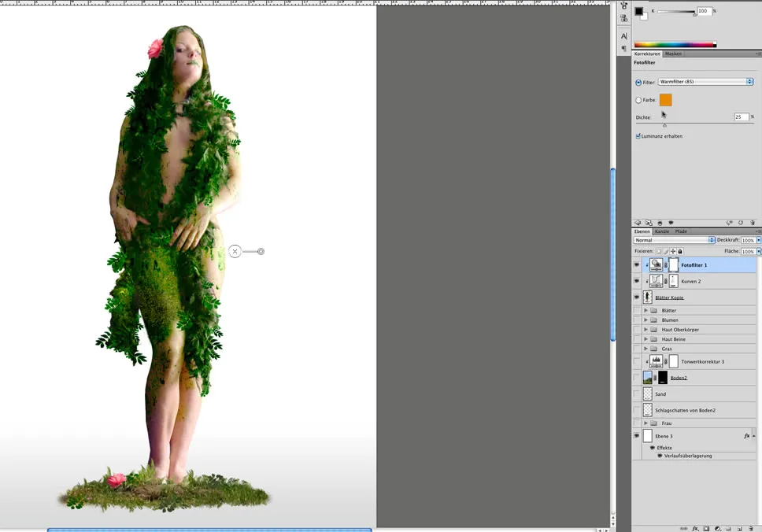Expand the Haut Oberkörper layer group
Screen dimensions: 762x532
pos(646,330)
